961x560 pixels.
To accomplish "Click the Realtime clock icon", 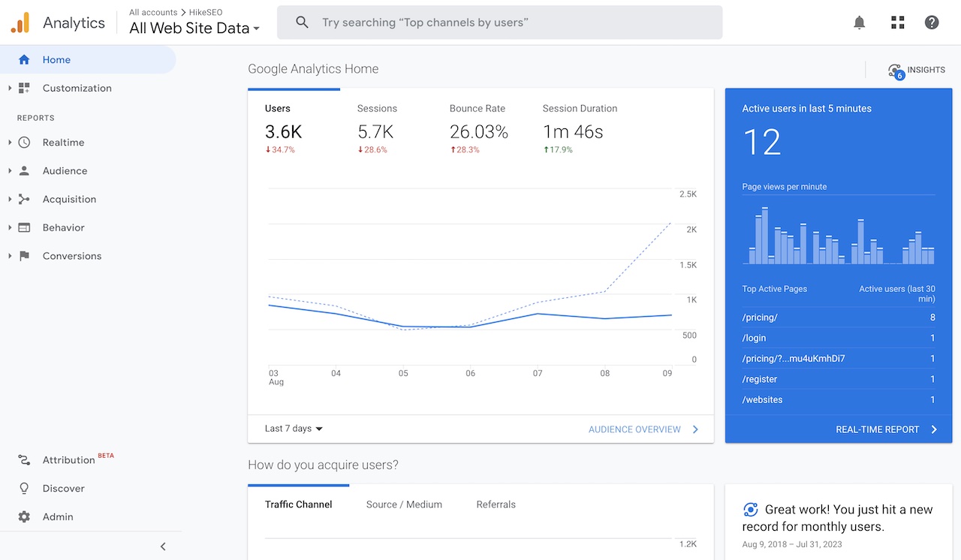I will tap(24, 143).
